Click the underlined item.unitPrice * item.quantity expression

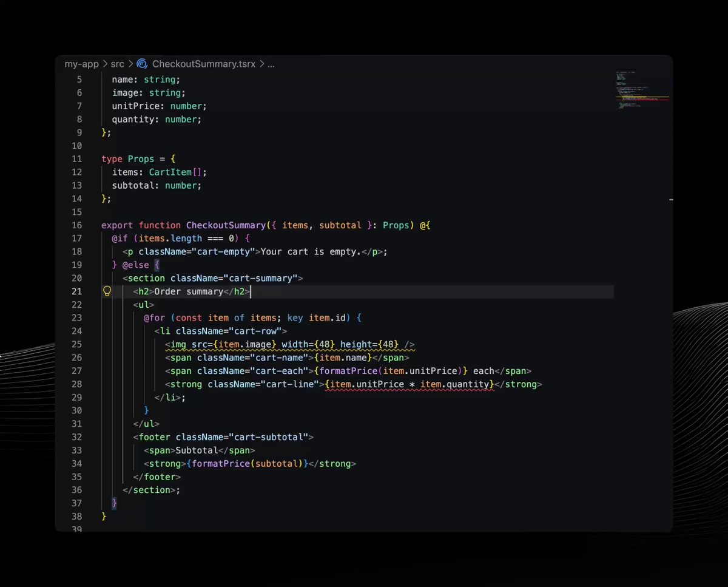click(x=409, y=384)
